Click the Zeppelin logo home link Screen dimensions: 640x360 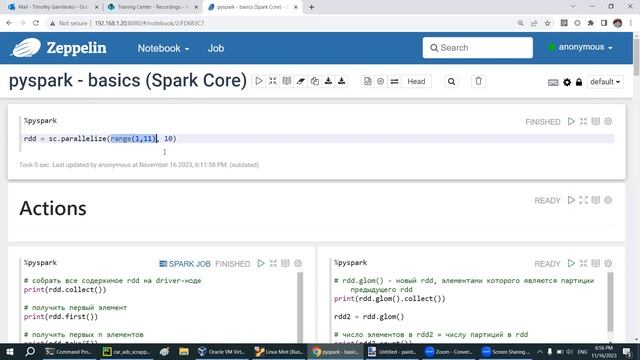(59, 48)
